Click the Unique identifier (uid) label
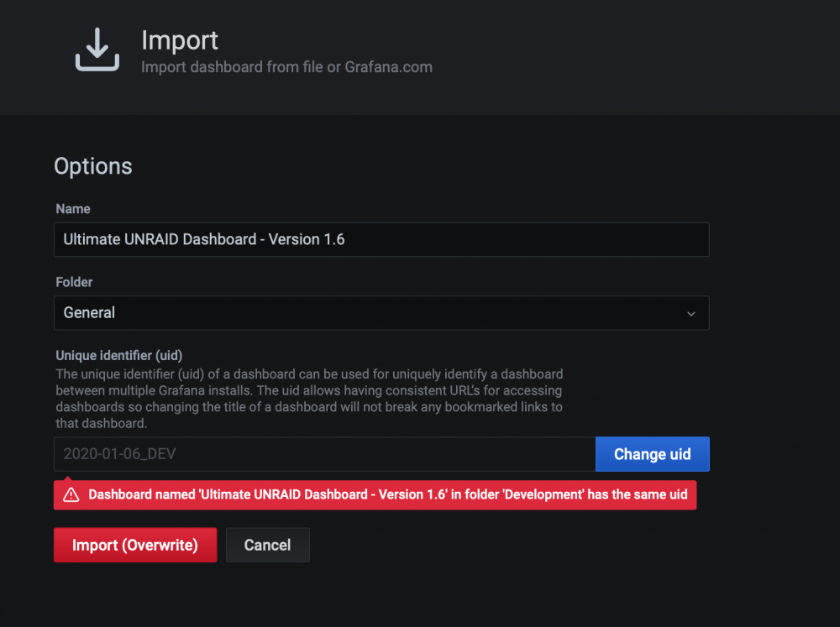This screenshot has height=627, width=840. click(x=119, y=356)
